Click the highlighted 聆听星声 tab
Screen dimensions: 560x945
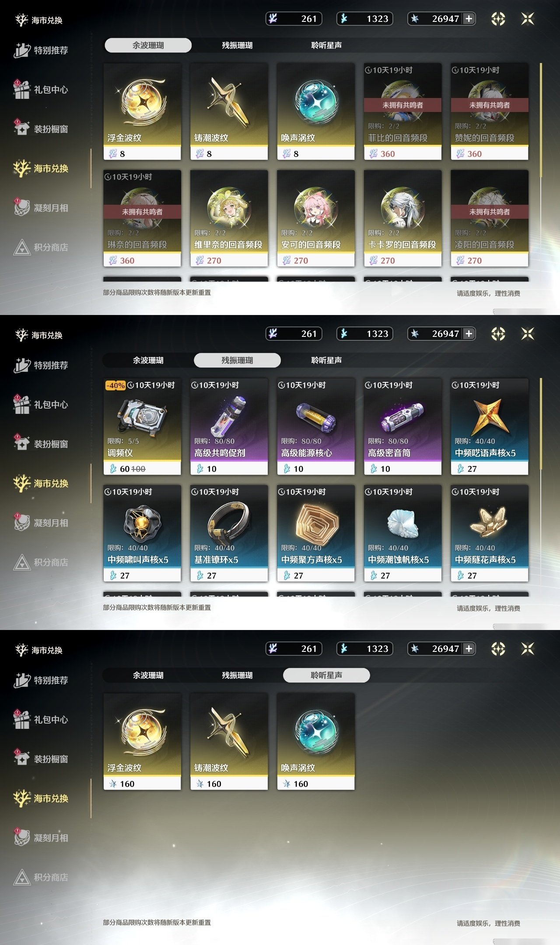pos(326,675)
